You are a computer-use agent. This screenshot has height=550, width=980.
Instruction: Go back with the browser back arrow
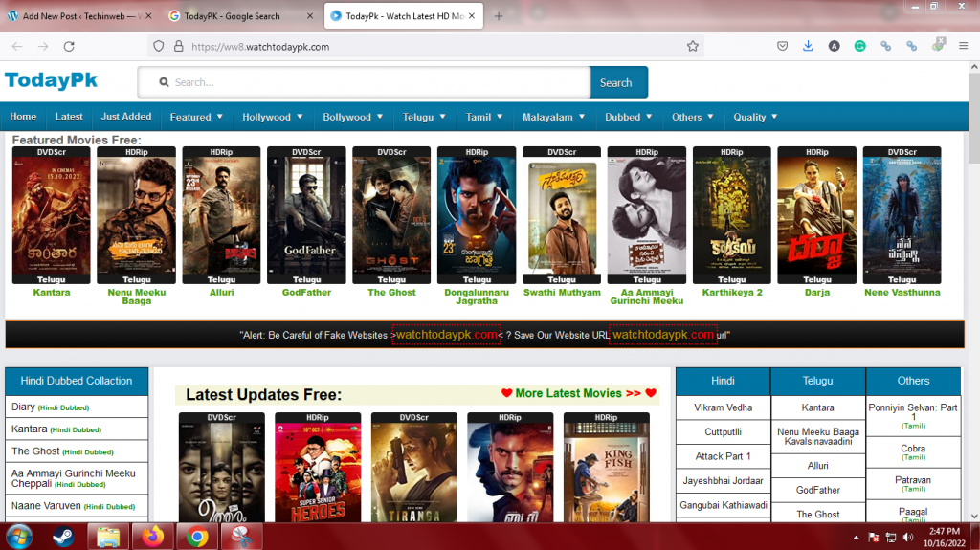(17, 46)
